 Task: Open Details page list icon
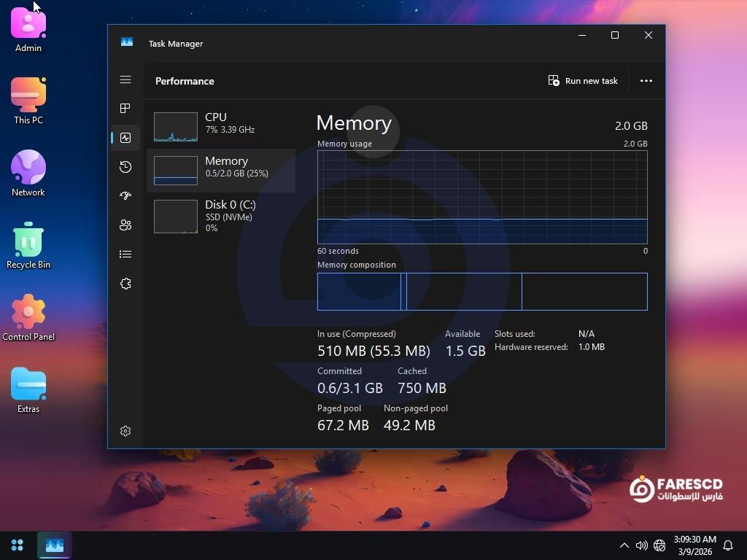(125, 254)
